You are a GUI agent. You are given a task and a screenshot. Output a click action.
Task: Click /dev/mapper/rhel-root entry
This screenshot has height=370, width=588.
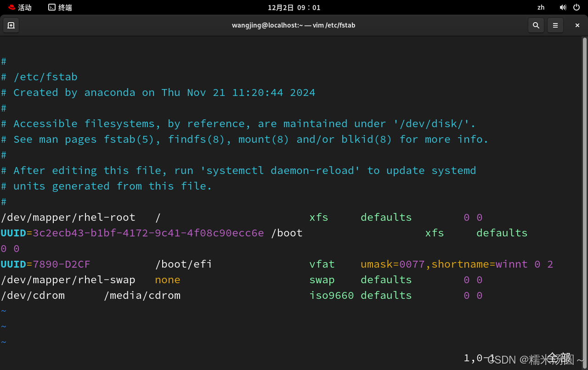point(68,217)
